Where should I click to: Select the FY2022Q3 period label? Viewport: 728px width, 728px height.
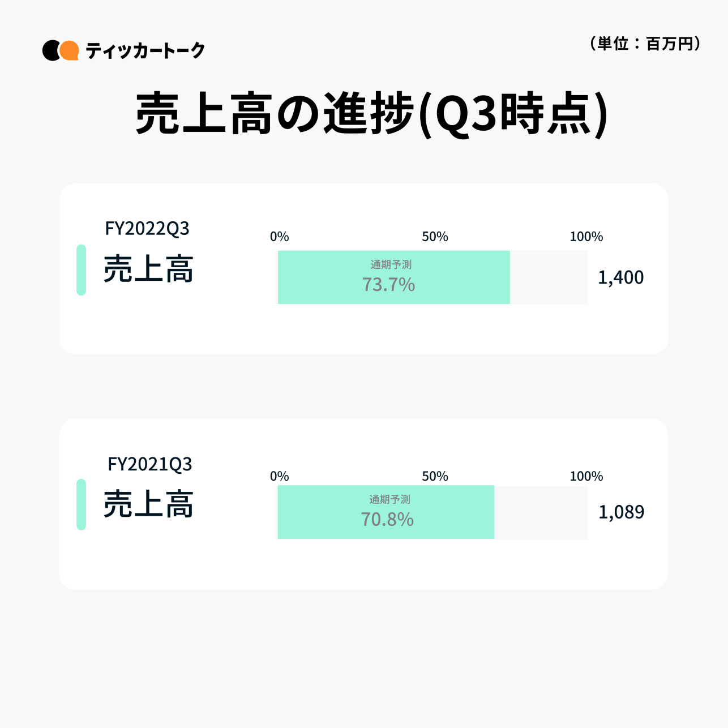pos(147,228)
